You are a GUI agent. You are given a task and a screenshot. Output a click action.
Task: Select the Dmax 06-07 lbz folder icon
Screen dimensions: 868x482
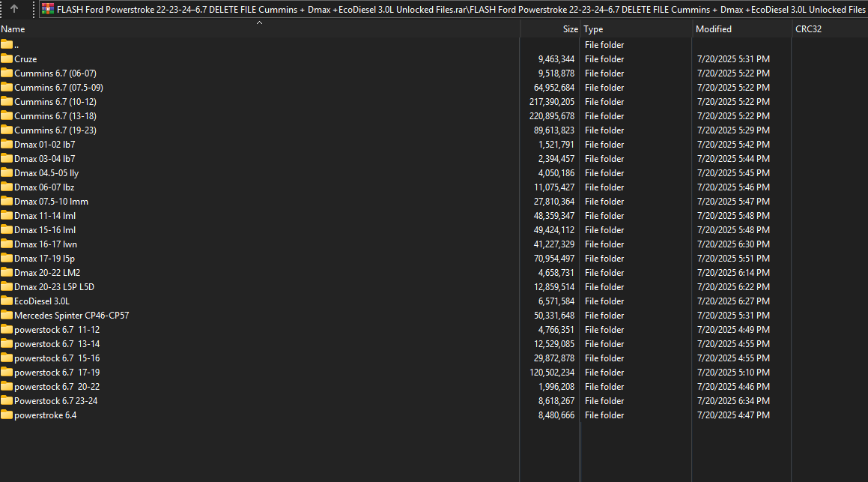[7, 187]
